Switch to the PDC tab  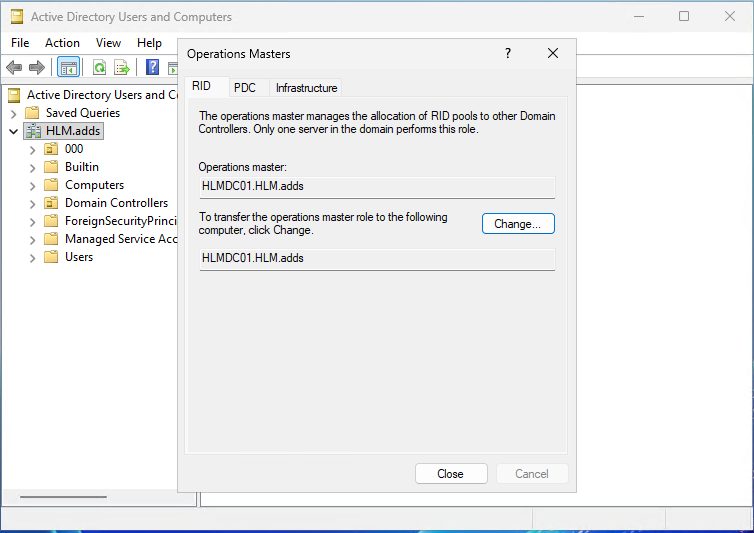pos(245,88)
